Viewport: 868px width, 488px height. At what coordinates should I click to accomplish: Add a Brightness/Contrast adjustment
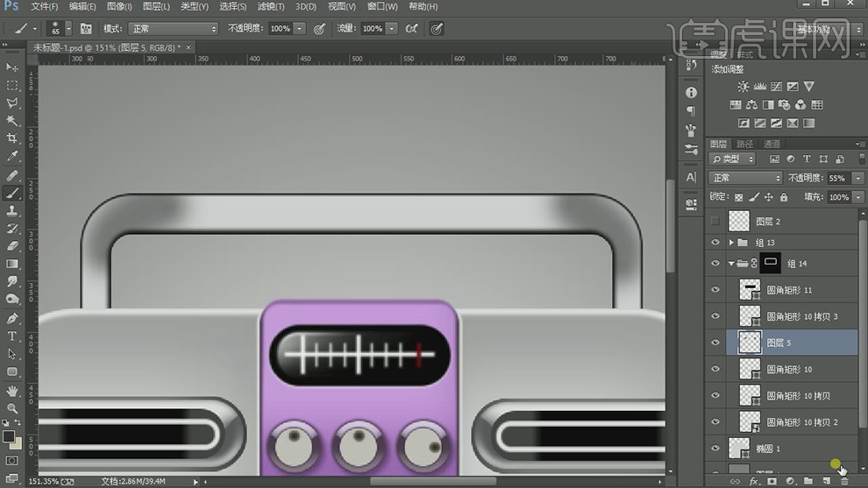[x=743, y=87]
